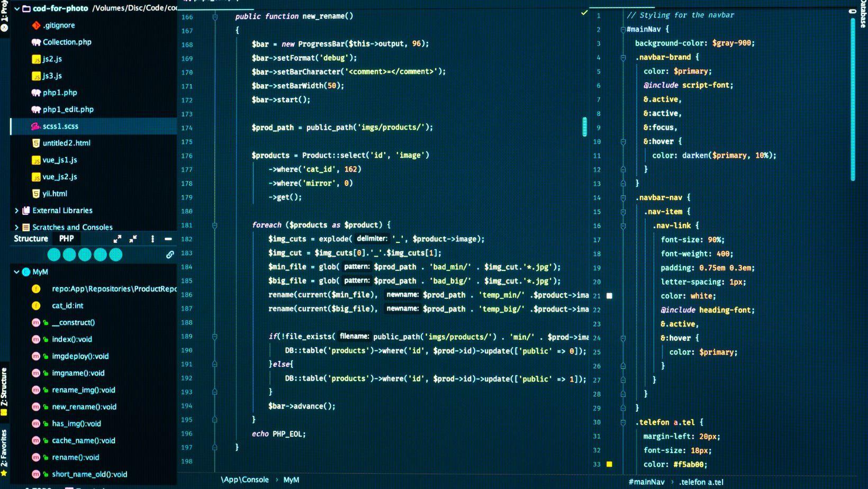Click the method icon beside __construct()
The width and height of the screenshot is (868, 489).
click(x=36, y=323)
